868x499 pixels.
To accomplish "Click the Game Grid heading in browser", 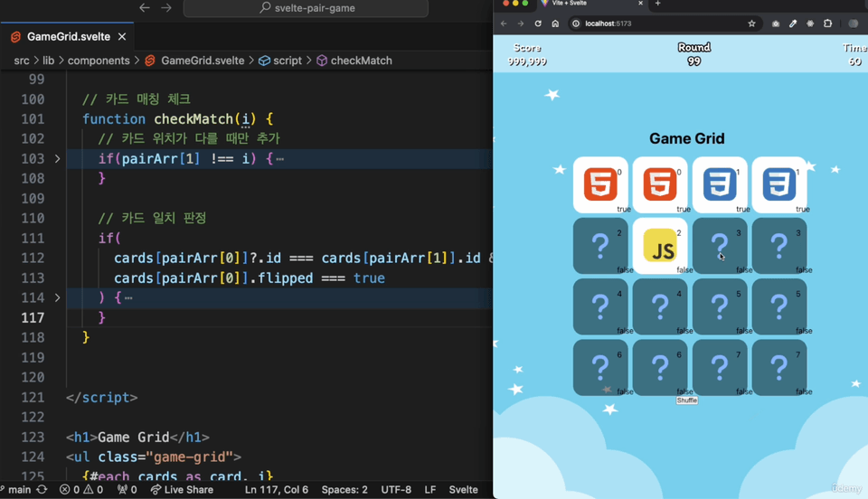I will click(x=687, y=138).
